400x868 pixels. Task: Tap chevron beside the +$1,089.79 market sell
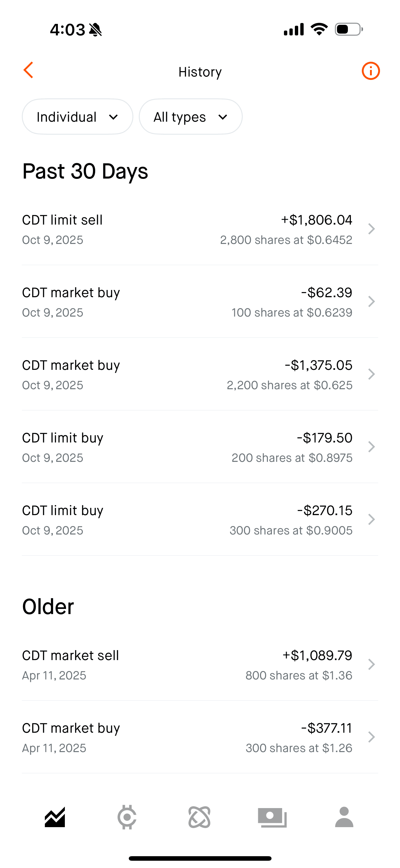coord(371,665)
